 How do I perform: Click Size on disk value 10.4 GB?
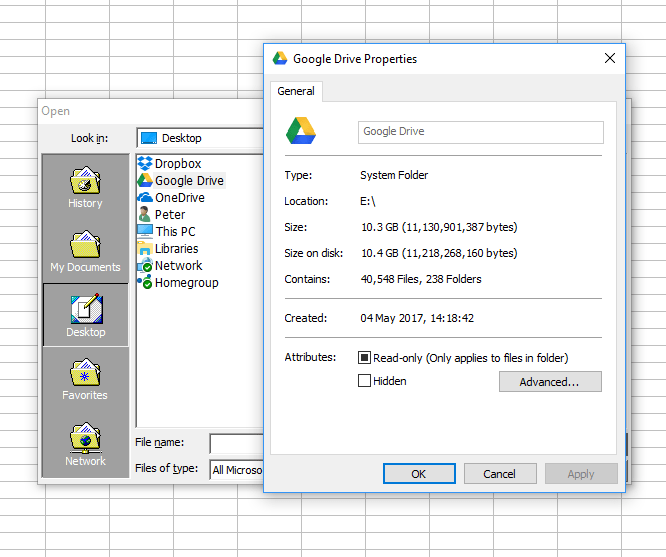[x=439, y=253]
